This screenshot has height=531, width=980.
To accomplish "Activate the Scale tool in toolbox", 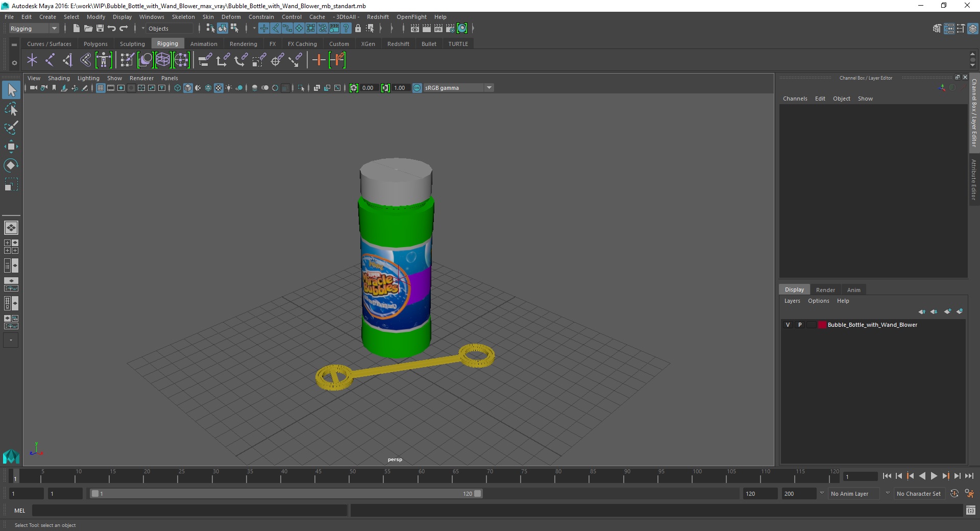I will (11, 184).
